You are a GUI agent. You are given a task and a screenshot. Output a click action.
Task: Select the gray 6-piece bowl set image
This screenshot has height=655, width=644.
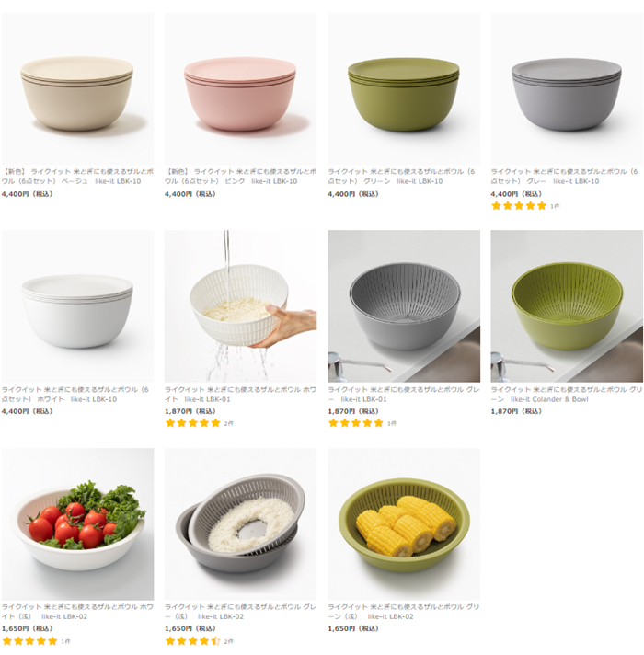(567, 89)
